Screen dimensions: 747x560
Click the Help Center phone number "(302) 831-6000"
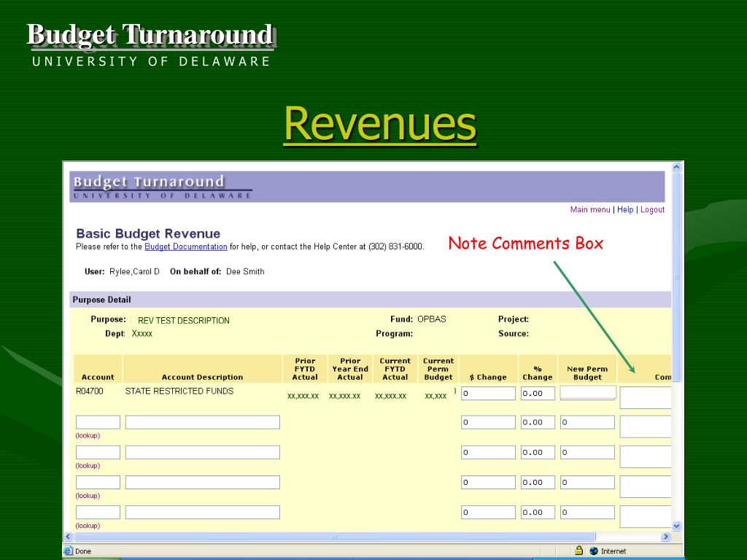tap(395, 246)
